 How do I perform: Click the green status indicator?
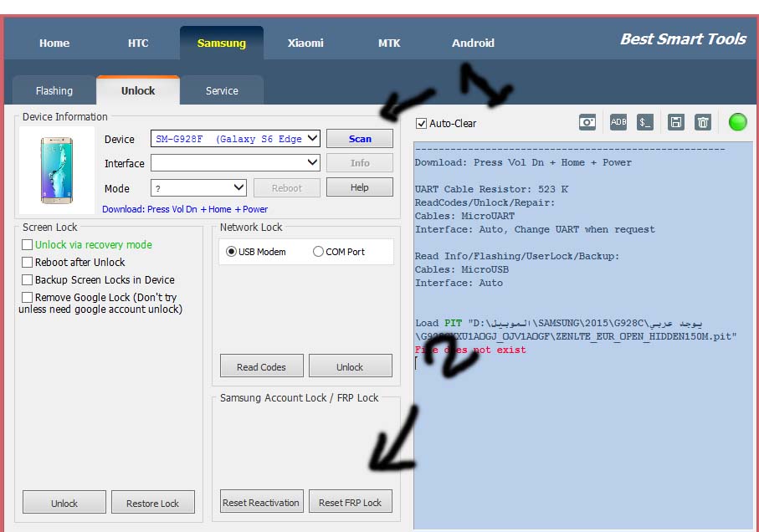point(738,122)
